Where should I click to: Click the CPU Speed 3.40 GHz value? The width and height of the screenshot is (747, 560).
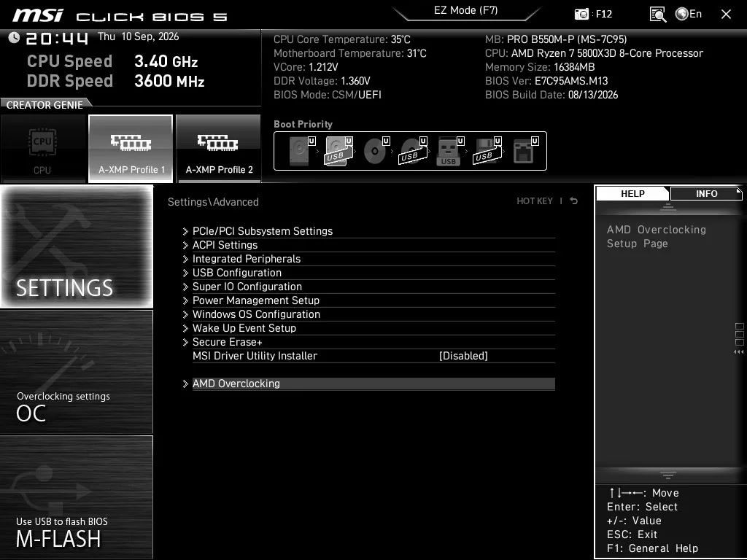point(166,61)
